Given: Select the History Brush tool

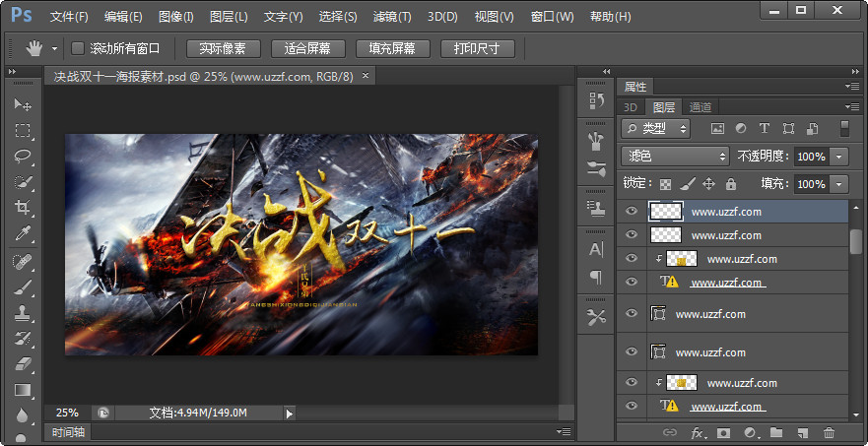Looking at the screenshot, I should tap(23, 339).
